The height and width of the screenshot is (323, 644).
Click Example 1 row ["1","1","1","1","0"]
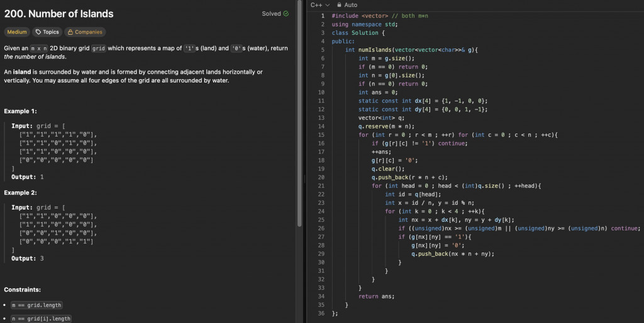pyautogui.click(x=58, y=135)
